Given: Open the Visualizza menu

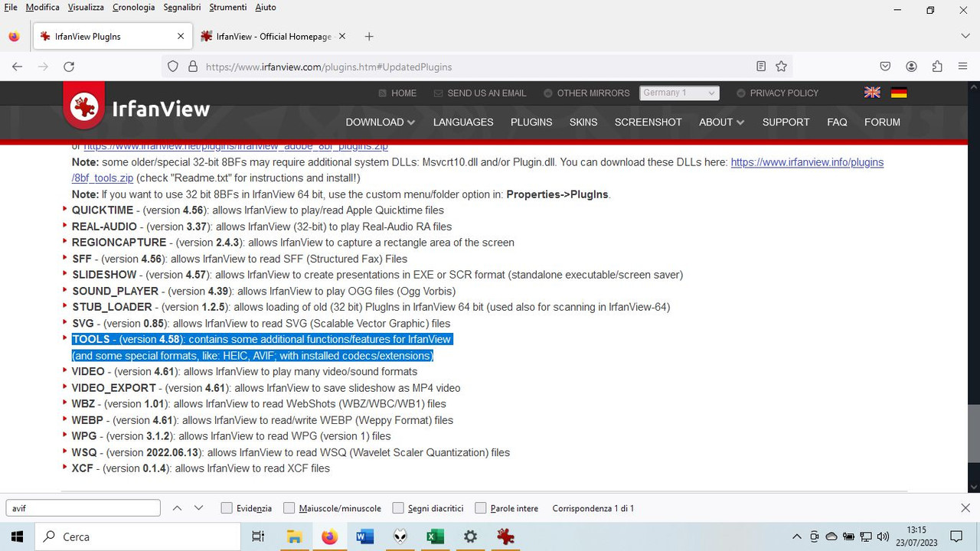Looking at the screenshot, I should (x=86, y=7).
